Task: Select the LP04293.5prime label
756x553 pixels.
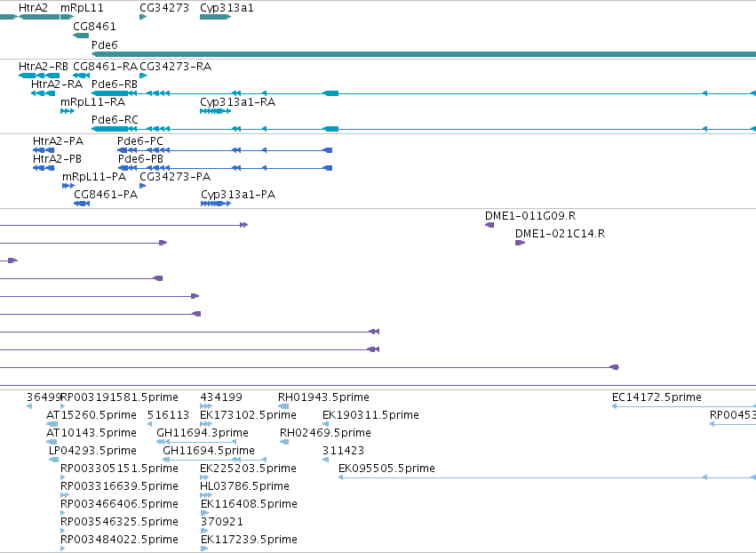Action: pyautogui.click(x=92, y=451)
